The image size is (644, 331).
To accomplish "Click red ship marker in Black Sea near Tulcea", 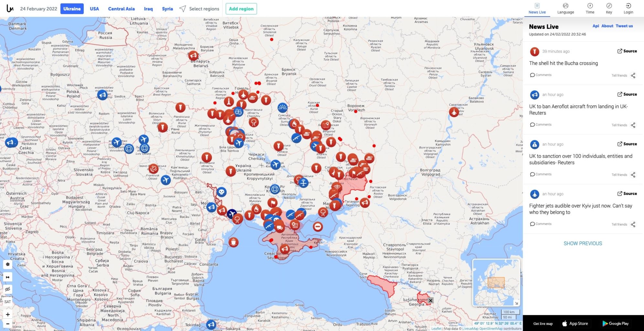I will coord(233,242).
